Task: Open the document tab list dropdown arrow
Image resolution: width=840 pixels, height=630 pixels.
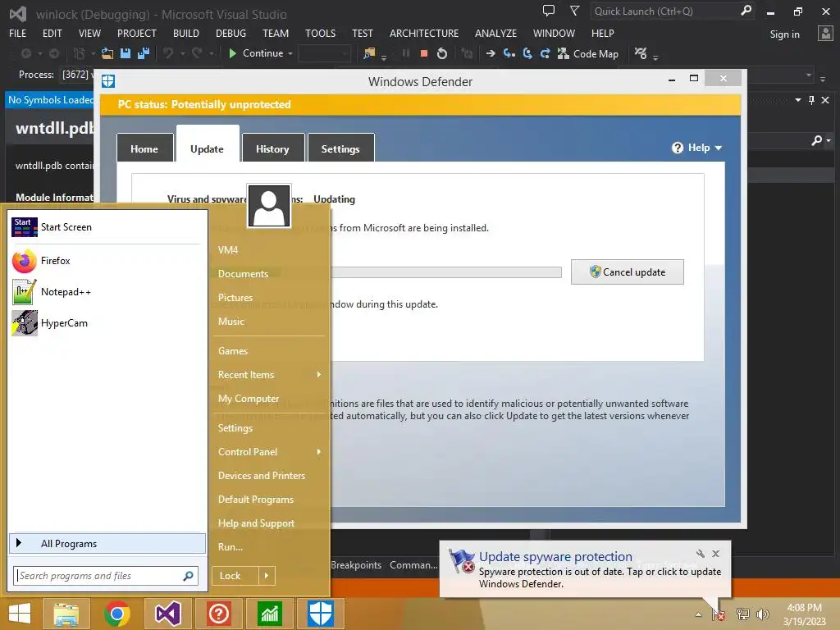Action: tap(798, 100)
